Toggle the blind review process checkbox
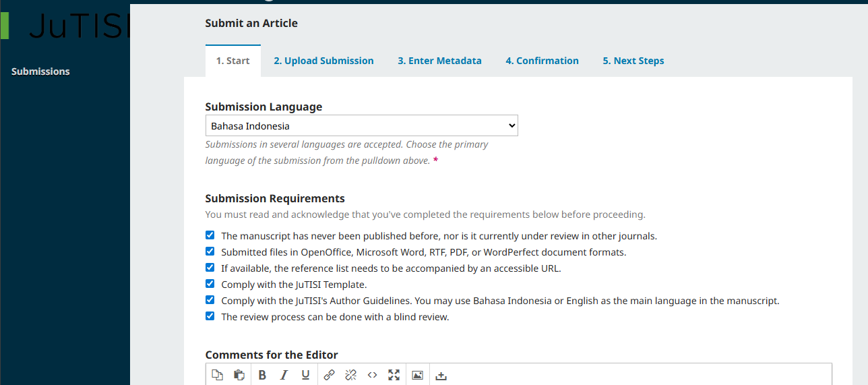868x385 pixels. pos(210,317)
